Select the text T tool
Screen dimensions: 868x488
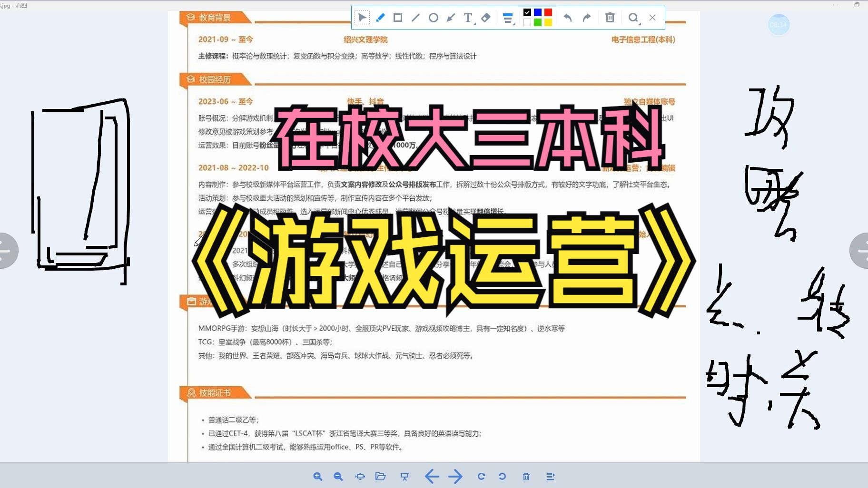[469, 18]
